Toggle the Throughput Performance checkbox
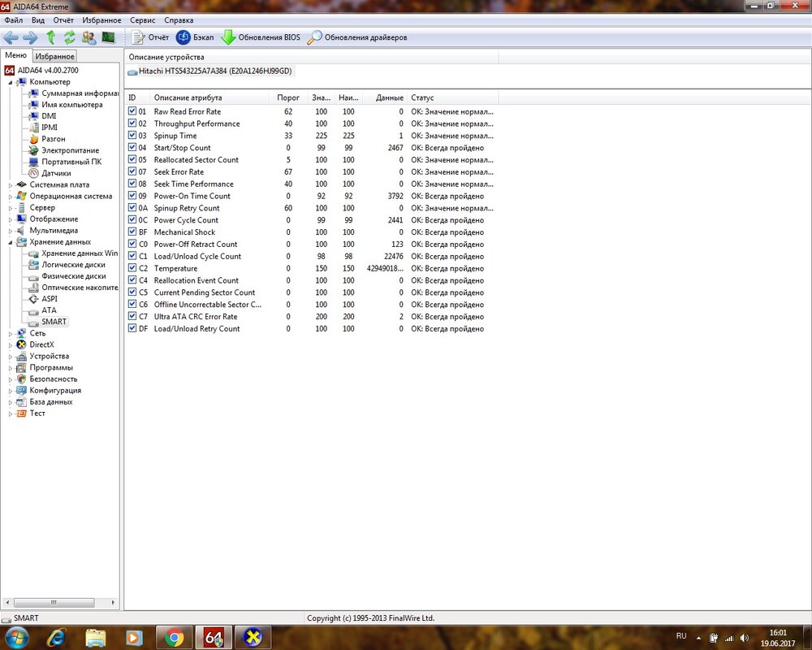 coord(132,123)
